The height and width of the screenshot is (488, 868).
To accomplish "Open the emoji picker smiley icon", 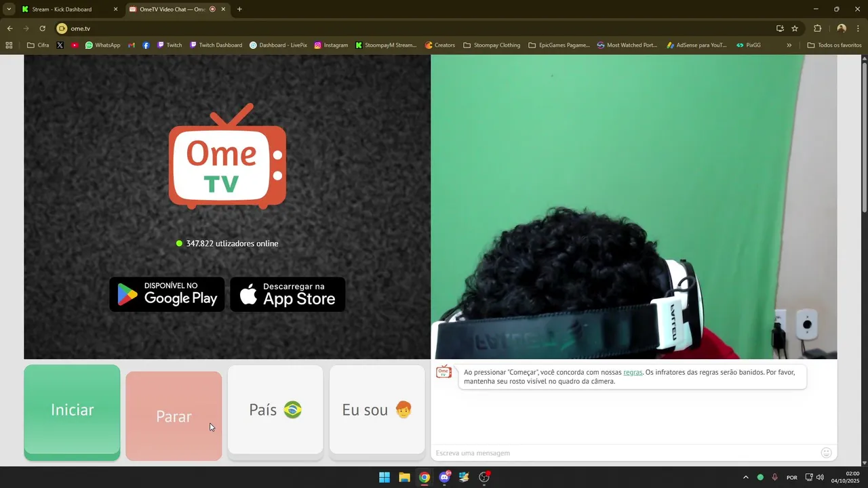I will (x=826, y=453).
